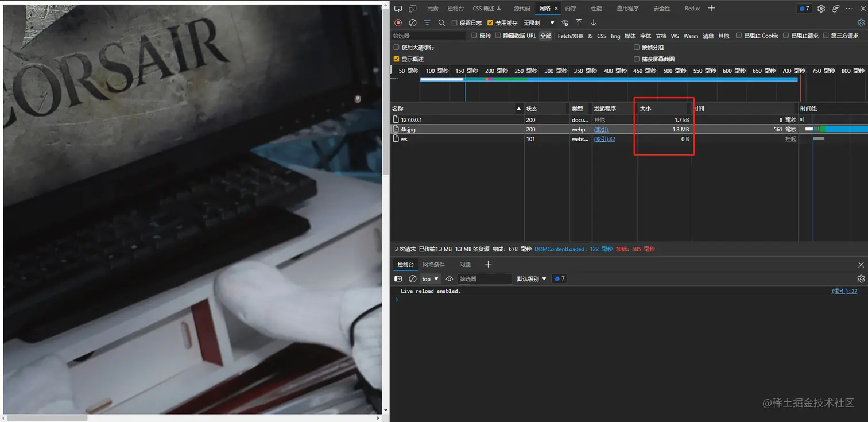868x422 pixels.
Task: Open the log level dropdown (默认级别)
Action: coord(532,279)
